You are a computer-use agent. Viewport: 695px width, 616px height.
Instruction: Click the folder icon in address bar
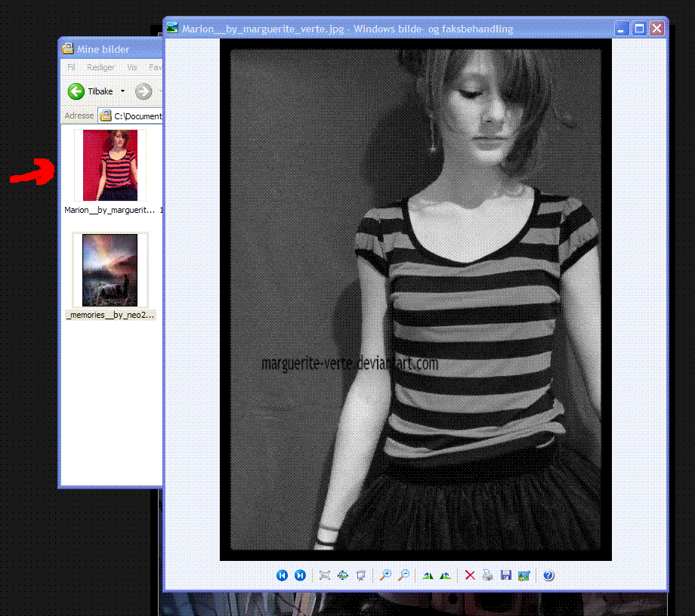point(106,116)
